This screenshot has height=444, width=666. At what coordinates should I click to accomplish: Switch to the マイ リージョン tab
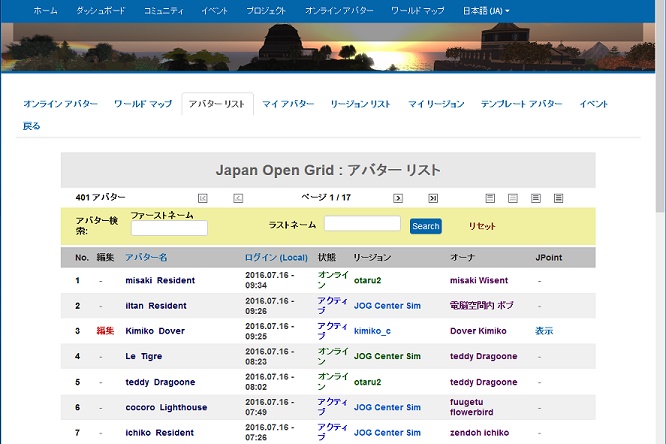point(436,104)
